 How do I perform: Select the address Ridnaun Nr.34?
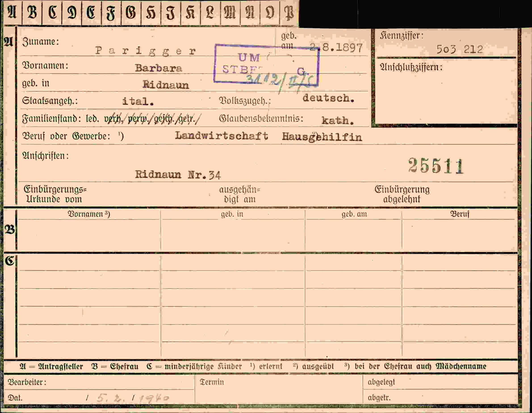click(x=178, y=175)
